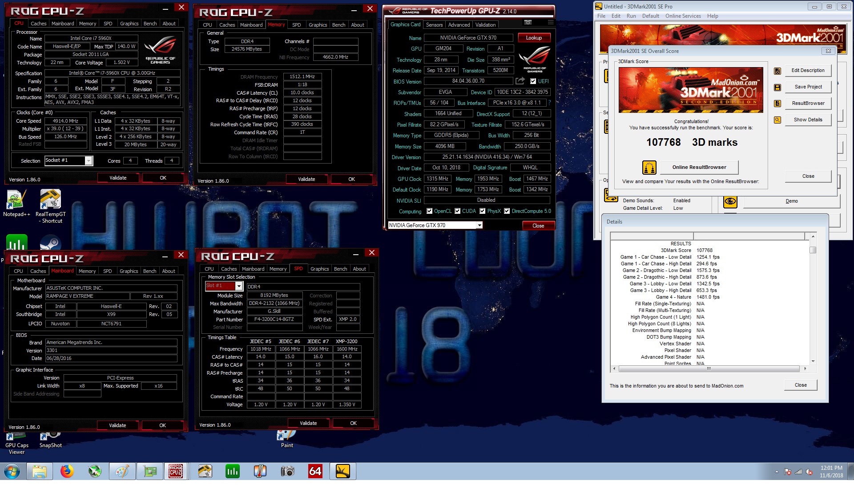Click Validate in the CPU-Z Memory window
The height and width of the screenshot is (504, 854).
coord(306,179)
